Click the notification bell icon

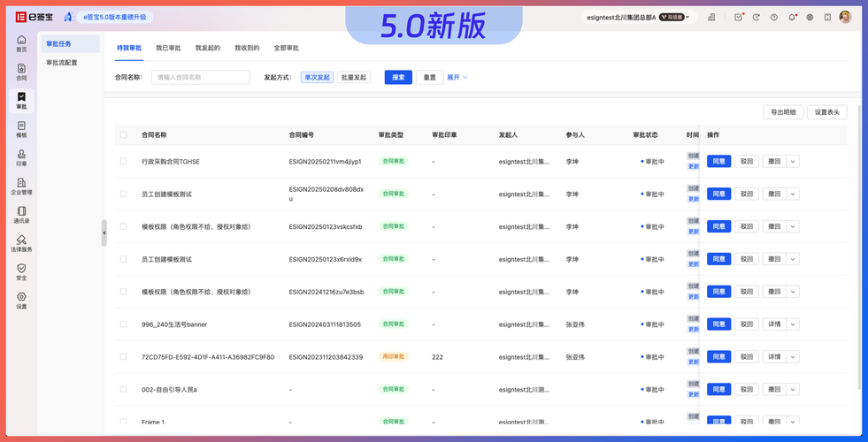tap(792, 17)
